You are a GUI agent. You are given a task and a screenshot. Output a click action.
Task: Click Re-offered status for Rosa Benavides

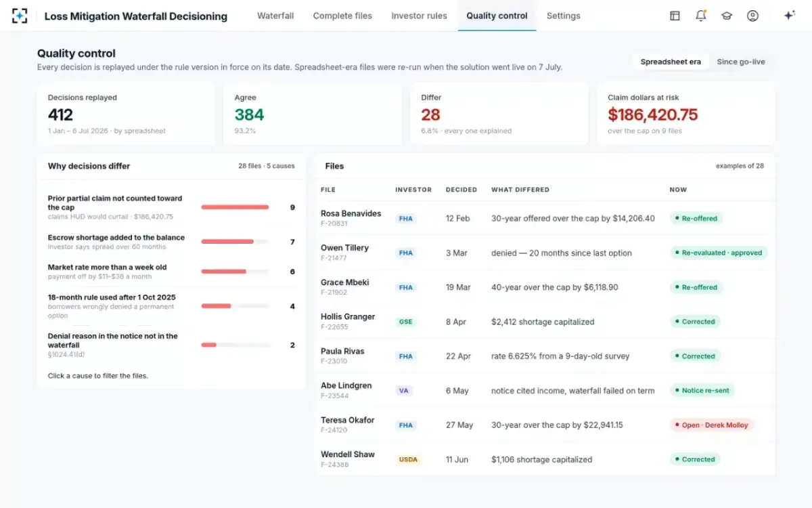(x=696, y=219)
